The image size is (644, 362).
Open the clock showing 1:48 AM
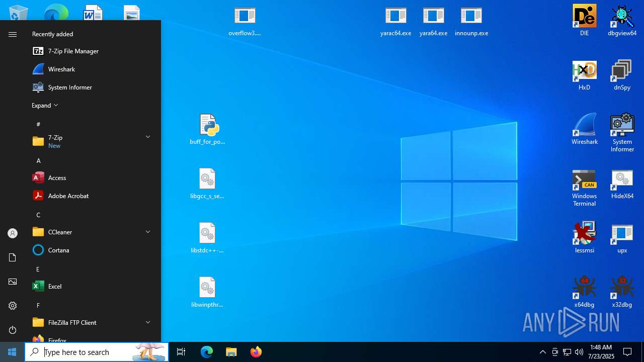(x=601, y=352)
